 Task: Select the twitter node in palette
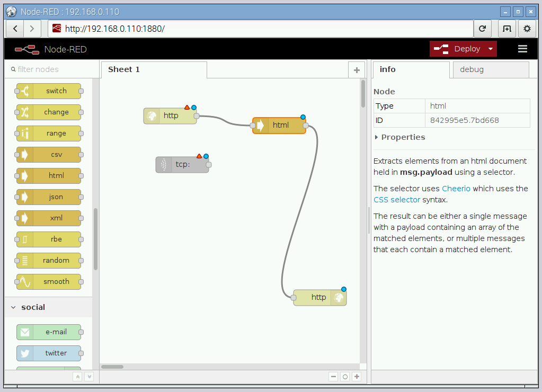pos(49,353)
